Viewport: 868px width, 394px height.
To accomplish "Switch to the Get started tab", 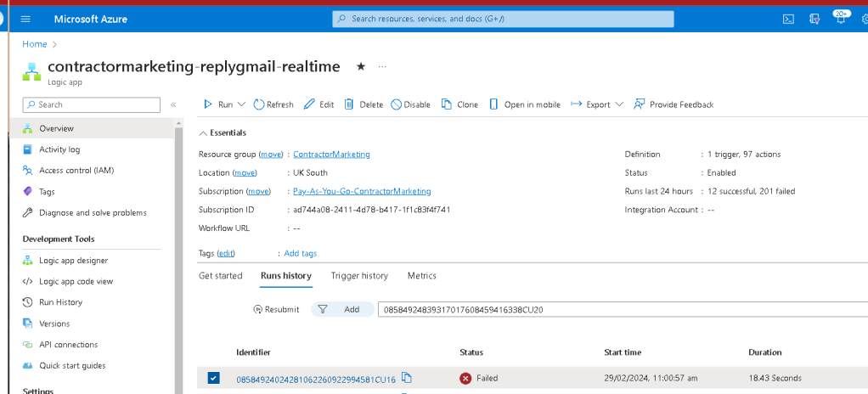I will [x=220, y=276].
